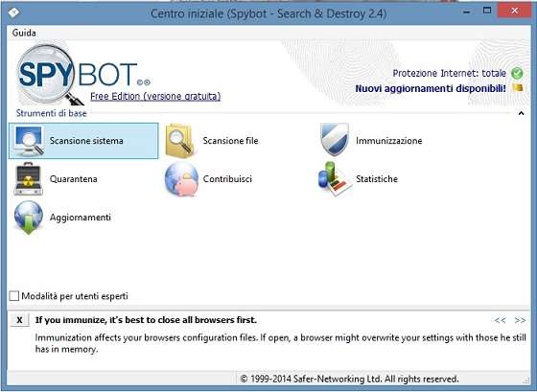Click the Scansione file label
This screenshot has width=537, height=392.
point(230,141)
